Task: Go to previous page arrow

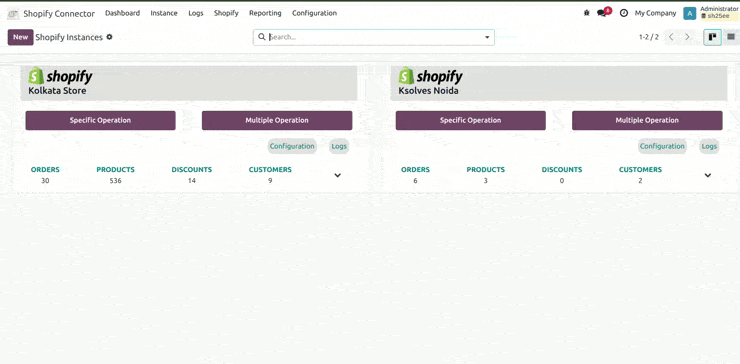Action: coord(671,37)
